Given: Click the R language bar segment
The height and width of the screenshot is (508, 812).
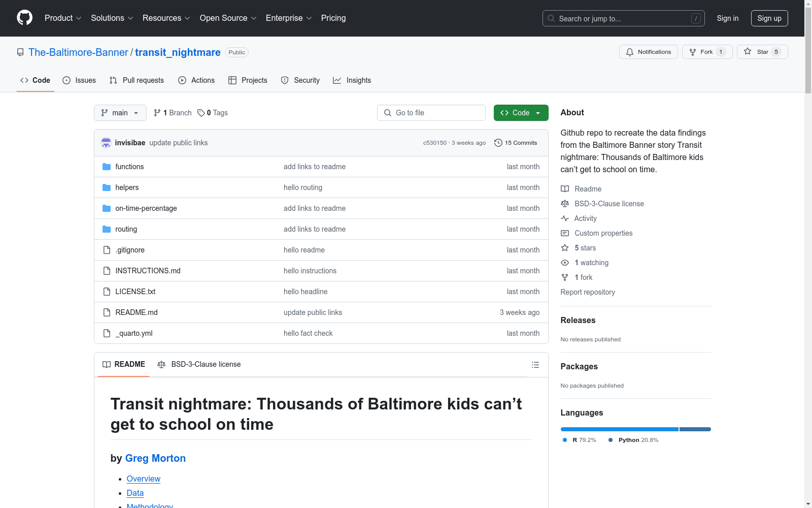Looking at the screenshot, I should 620,429.
